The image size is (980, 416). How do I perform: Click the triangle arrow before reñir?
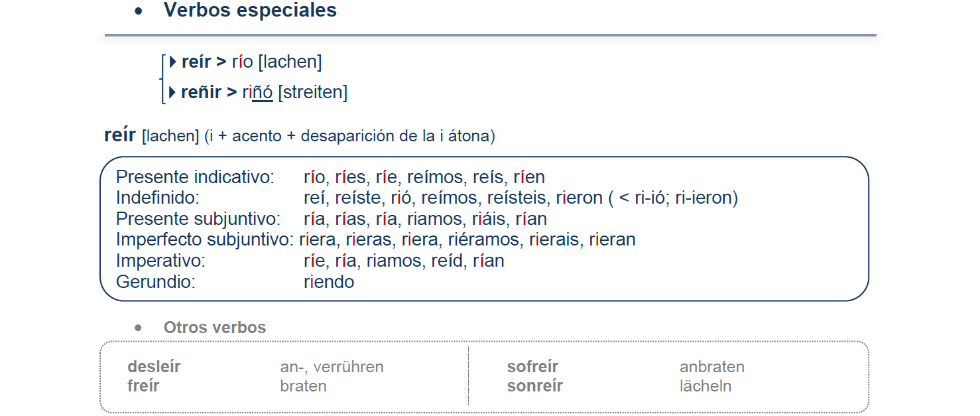(173, 92)
